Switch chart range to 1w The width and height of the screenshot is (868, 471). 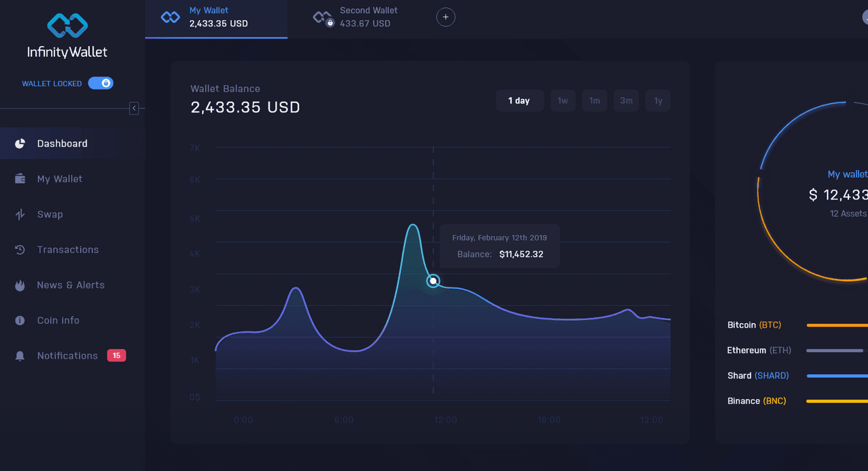[x=562, y=100]
